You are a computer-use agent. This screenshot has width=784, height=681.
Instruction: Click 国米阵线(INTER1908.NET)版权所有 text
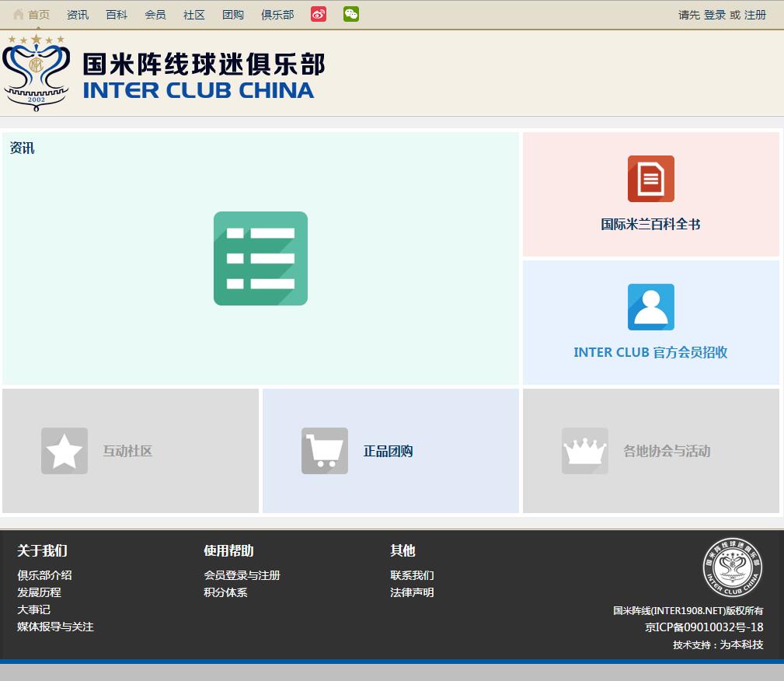[688, 610]
